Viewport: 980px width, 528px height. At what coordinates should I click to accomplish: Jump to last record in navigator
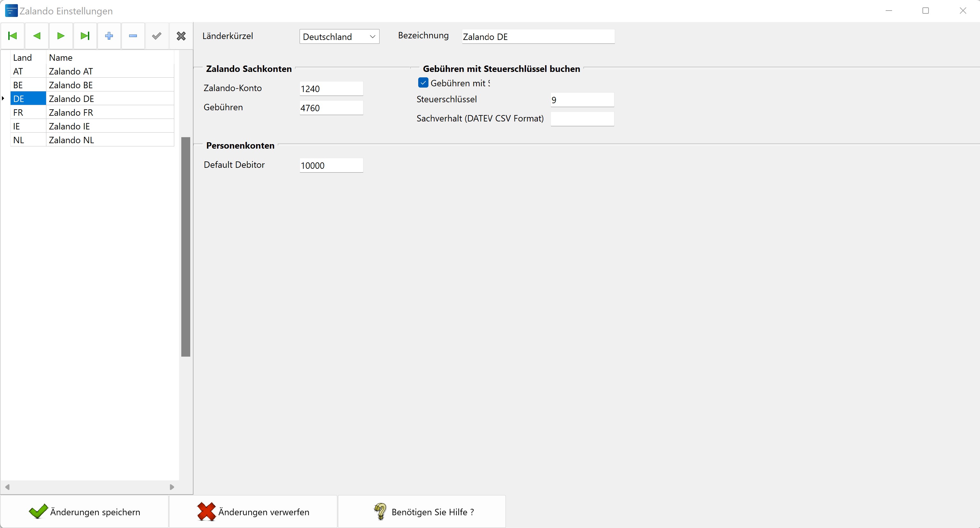point(85,36)
